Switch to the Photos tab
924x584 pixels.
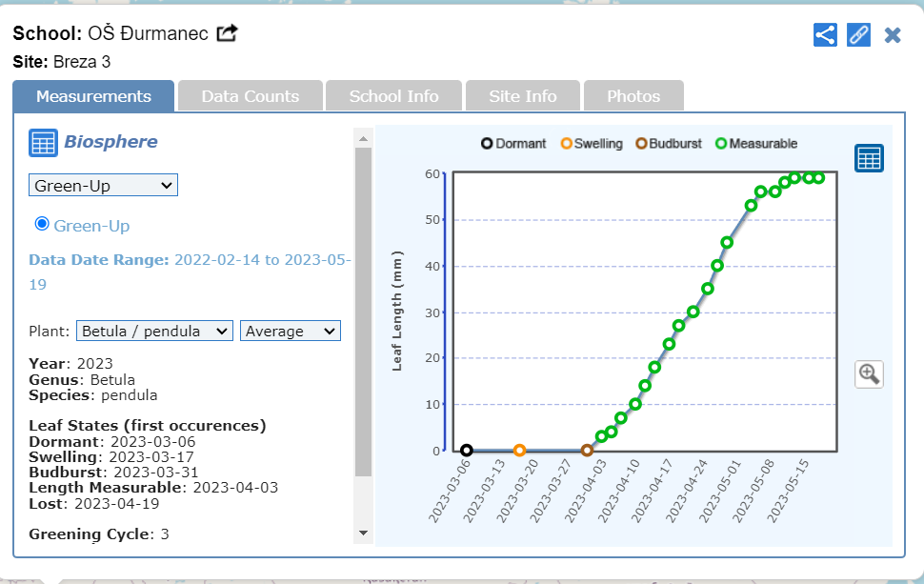[x=633, y=96]
